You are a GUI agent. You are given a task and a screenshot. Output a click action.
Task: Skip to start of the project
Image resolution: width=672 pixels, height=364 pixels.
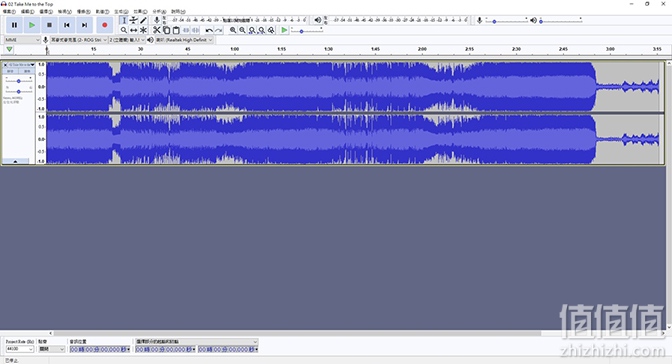(67, 25)
